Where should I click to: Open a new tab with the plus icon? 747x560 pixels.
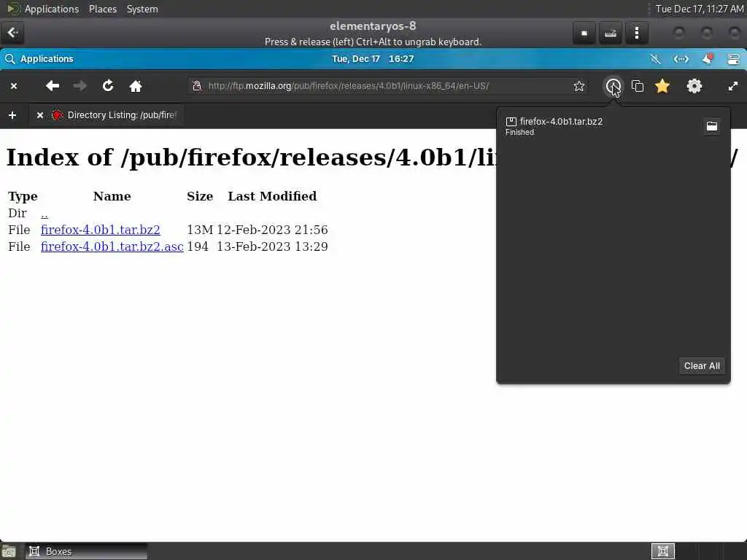click(x=12, y=115)
